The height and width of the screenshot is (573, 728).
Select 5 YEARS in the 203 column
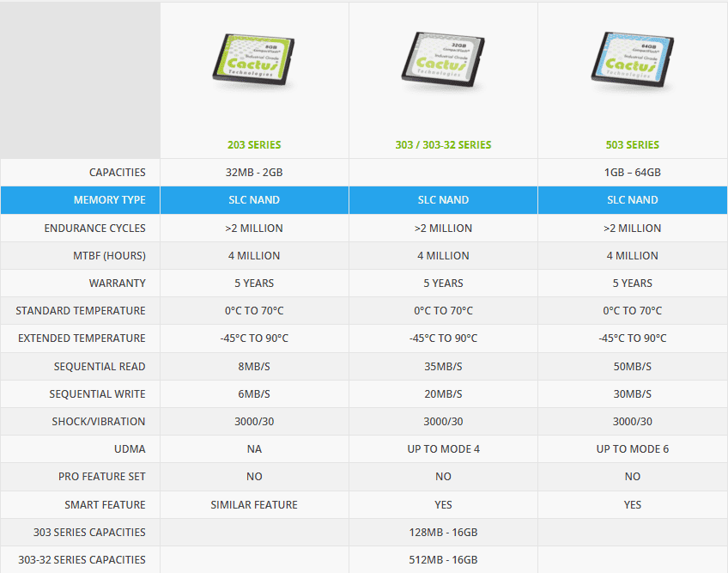coord(254,283)
